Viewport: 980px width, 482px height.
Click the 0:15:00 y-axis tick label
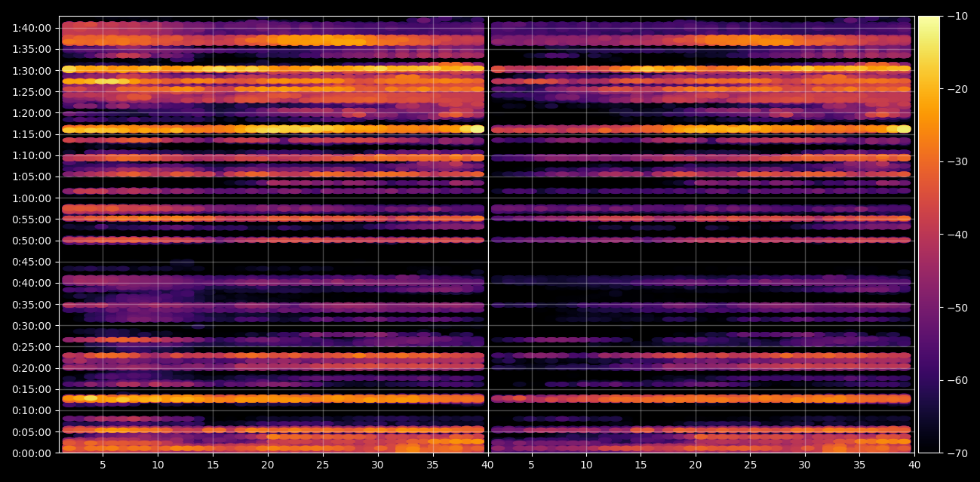click(x=32, y=389)
